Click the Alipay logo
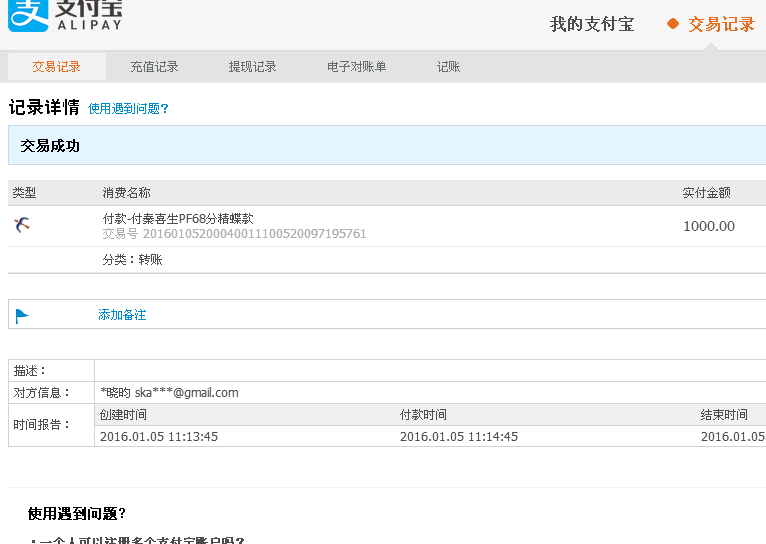Screen dimensions: 766x544 click(65, 15)
